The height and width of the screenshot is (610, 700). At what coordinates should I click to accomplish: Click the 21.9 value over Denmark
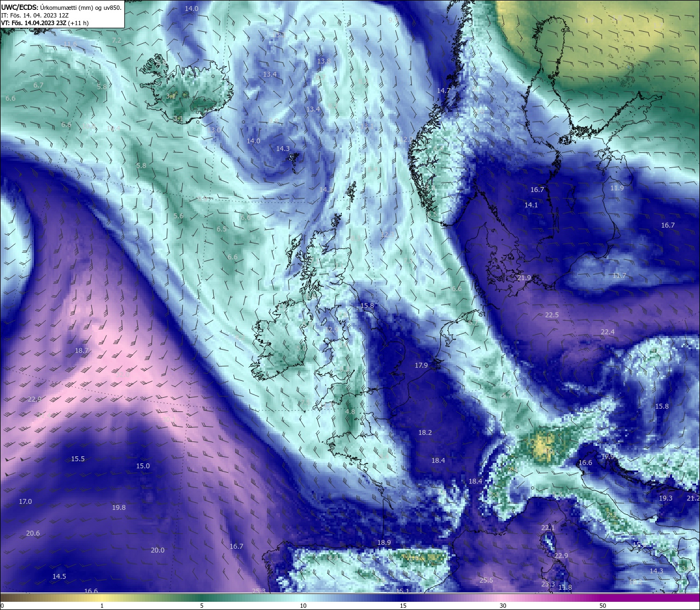tap(524, 278)
